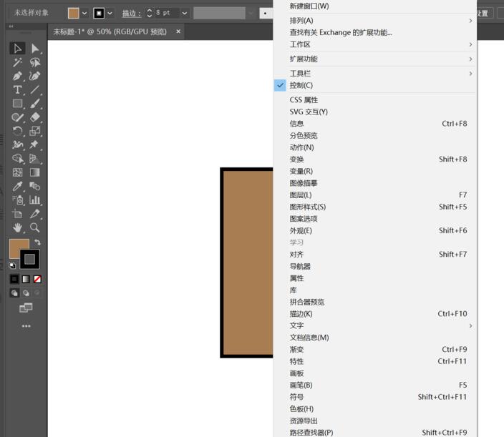Pick the Type tool

click(x=18, y=89)
